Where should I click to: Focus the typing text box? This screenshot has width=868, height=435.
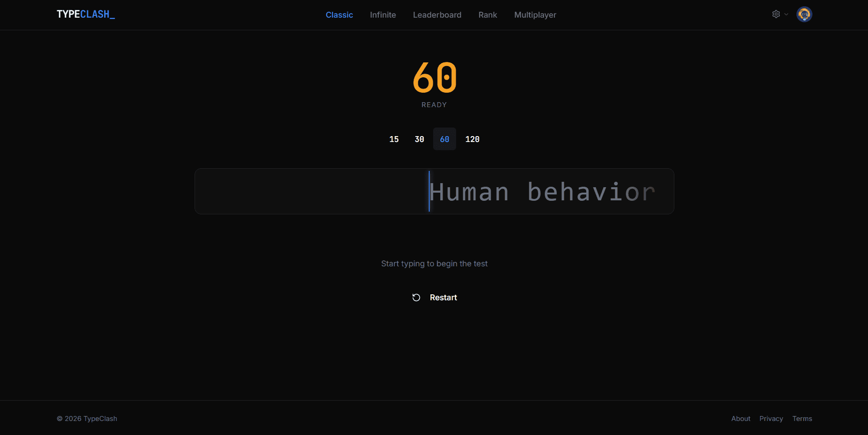[x=434, y=191]
